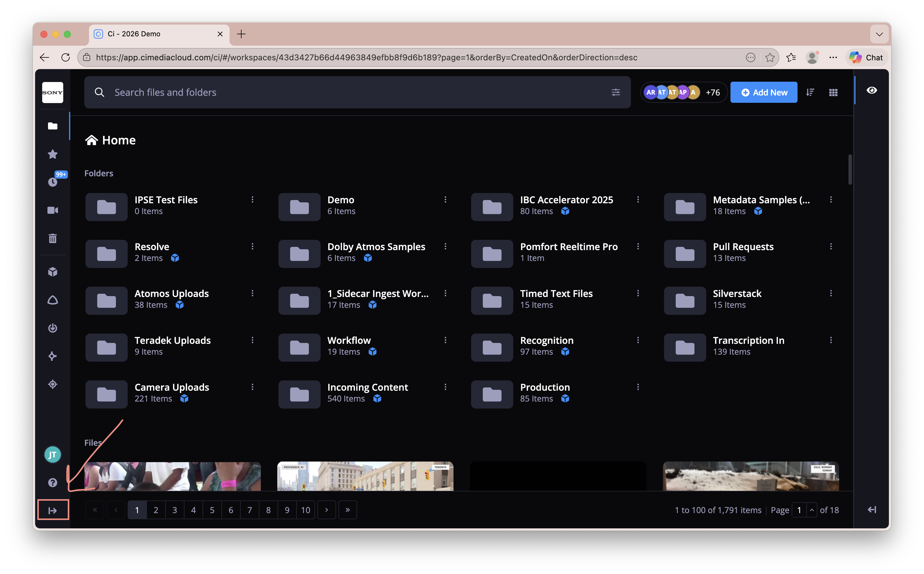Focus the Search files and folders field
Screen dimensions: 924x574
pos(357,92)
